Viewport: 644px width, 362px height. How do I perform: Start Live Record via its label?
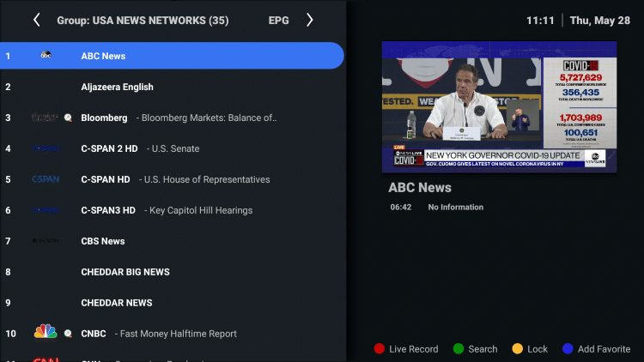tap(414, 349)
